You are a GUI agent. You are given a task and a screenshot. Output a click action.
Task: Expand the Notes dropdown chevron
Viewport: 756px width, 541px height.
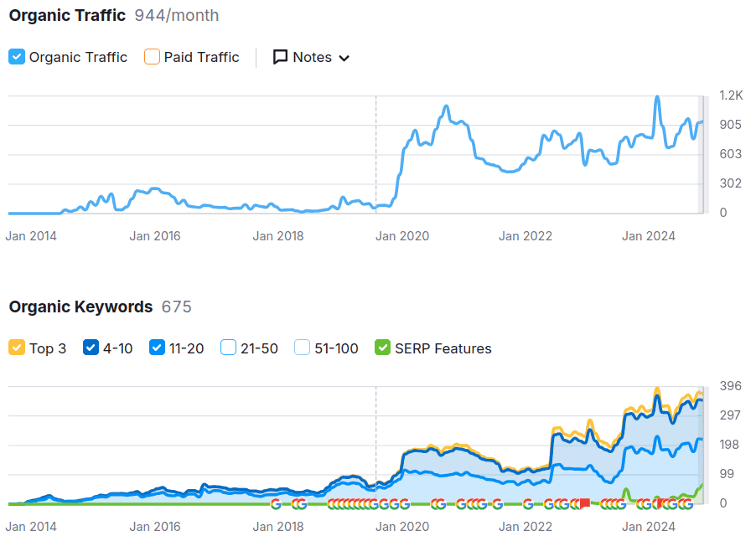344,58
